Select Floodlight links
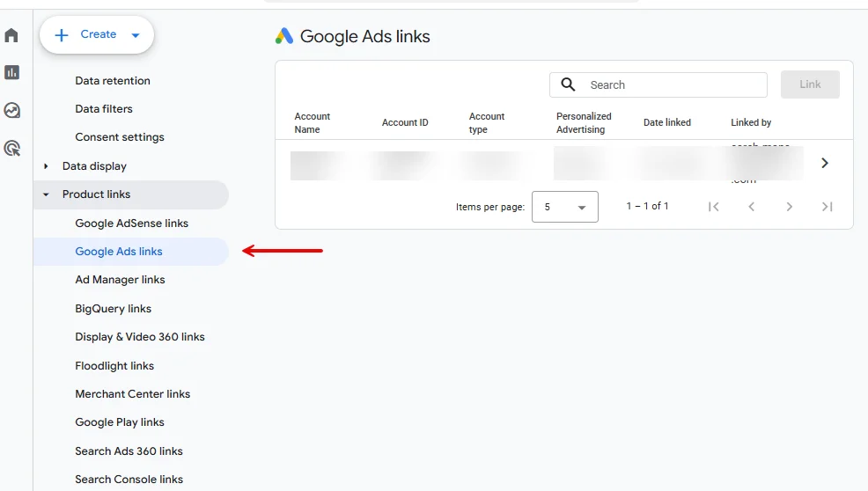Image resolution: width=868 pixels, height=491 pixels. point(114,365)
